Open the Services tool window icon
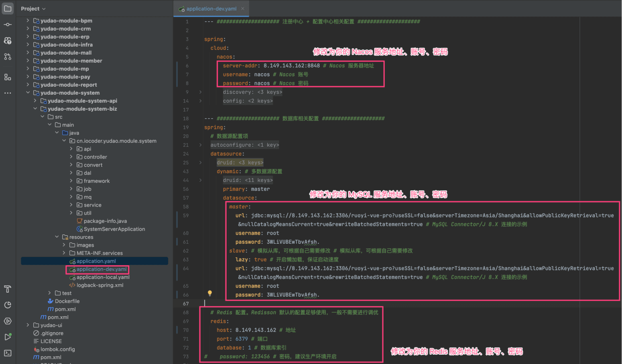 click(x=8, y=321)
